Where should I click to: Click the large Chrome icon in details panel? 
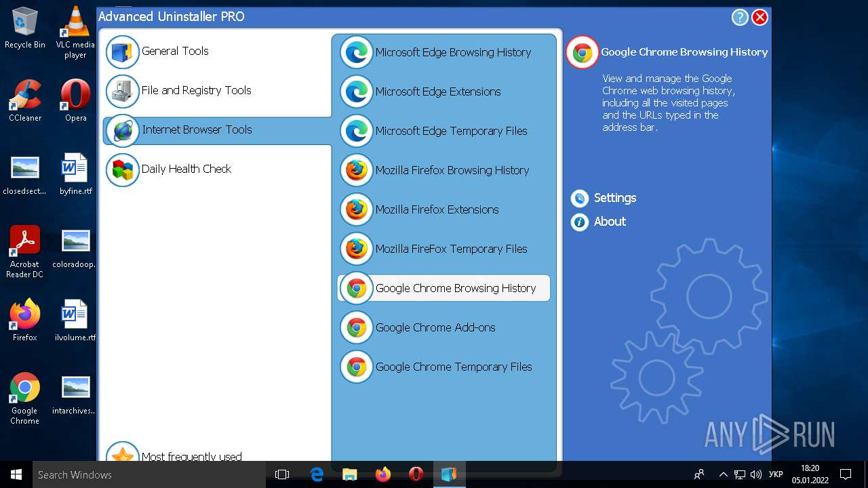[x=582, y=52]
